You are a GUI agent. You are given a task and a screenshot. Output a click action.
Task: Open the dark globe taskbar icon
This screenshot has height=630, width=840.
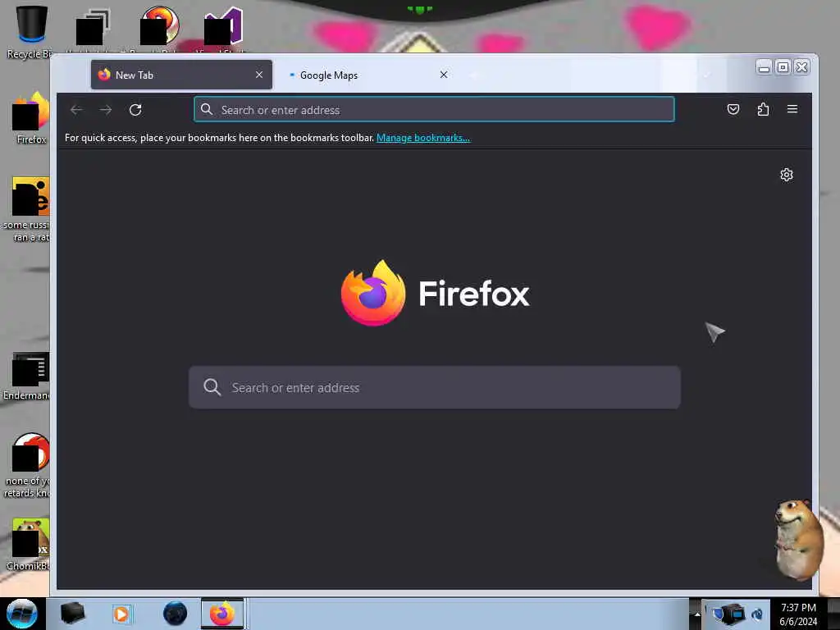point(175,614)
